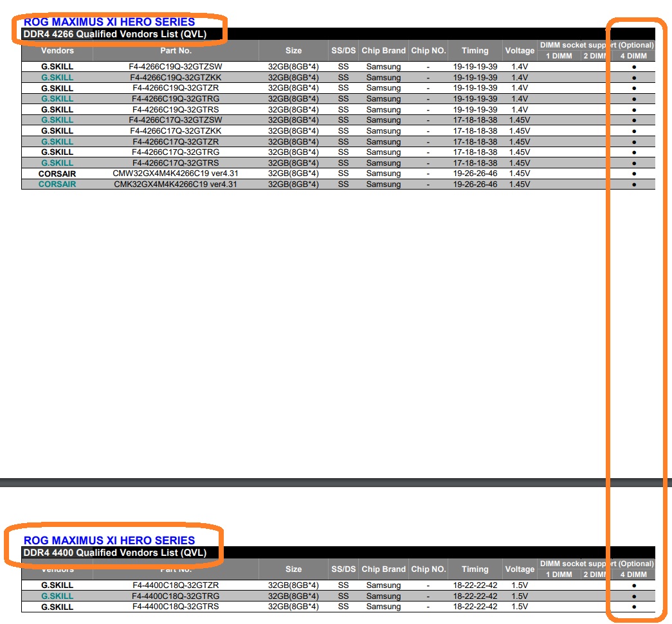The height and width of the screenshot is (624, 672).
Task: Click G.SKILL vendor in F4-4400C18Q-32GTRG row
Action: tap(57, 596)
